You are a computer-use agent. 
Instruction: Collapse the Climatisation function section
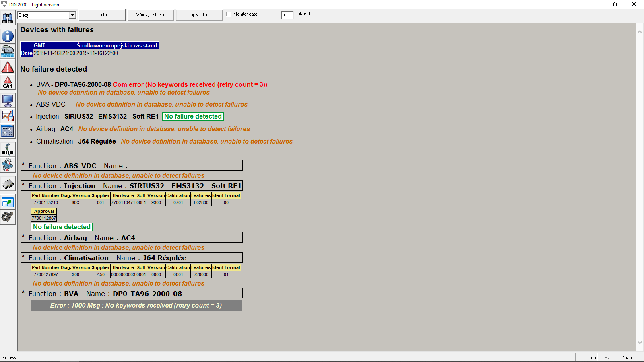click(23, 257)
